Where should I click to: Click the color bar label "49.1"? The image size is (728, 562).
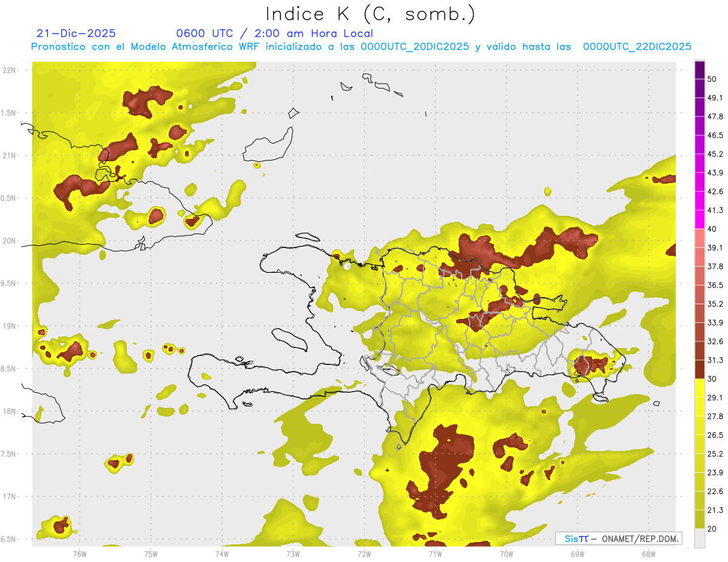(715, 98)
